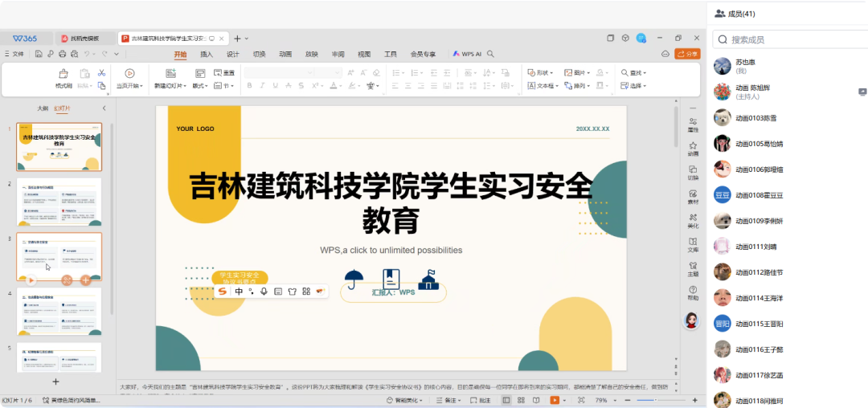
Task: Click the WPS AI icon
Action: point(467,54)
